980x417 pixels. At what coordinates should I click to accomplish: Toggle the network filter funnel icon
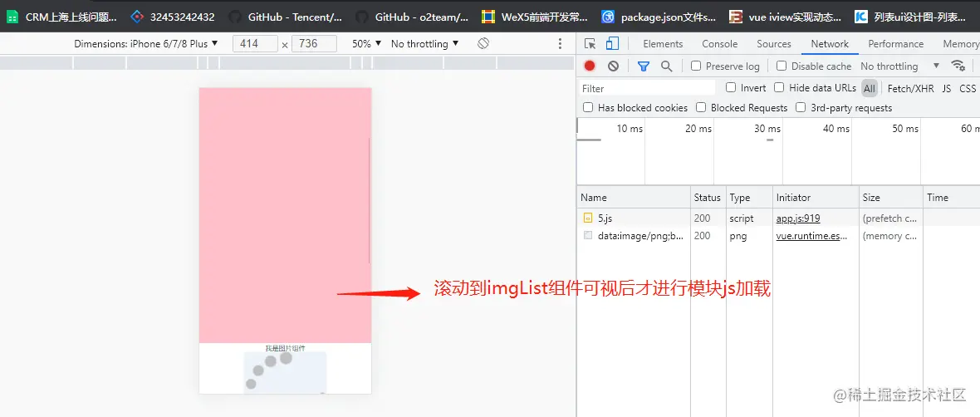(643, 66)
